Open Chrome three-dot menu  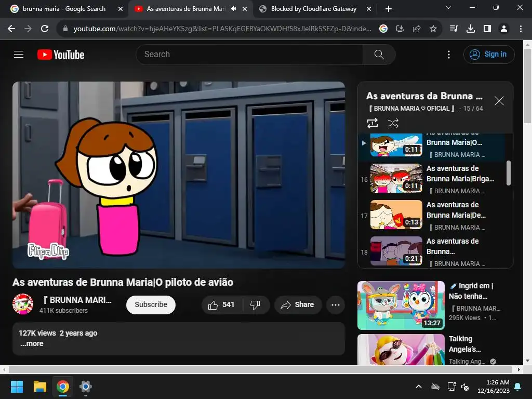[521, 29]
